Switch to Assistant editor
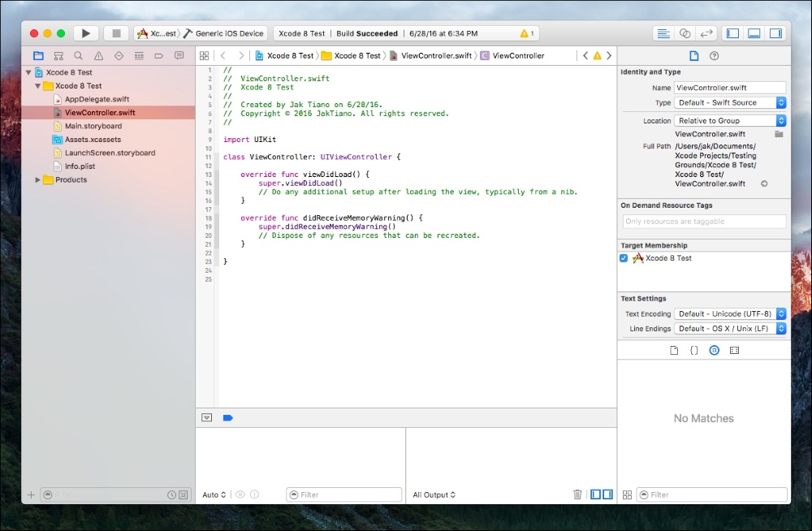Screen dimensions: 812x531 click(x=685, y=33)
